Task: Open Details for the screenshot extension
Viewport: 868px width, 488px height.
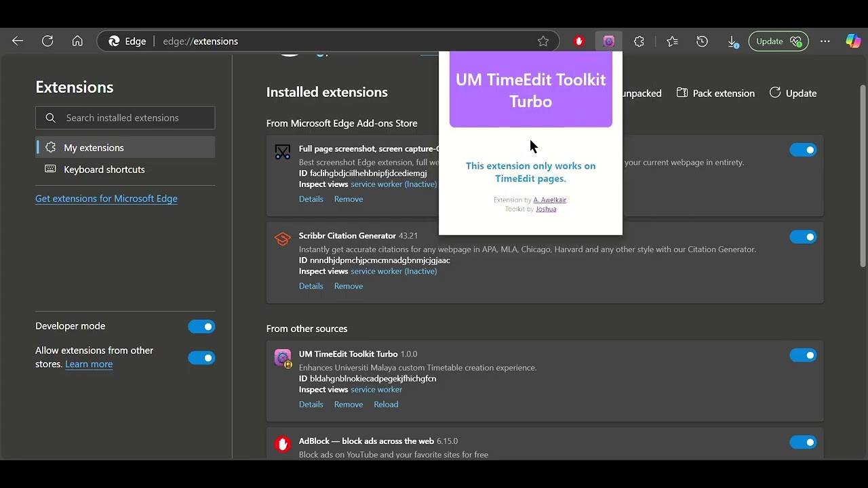Action: click(x=311, y=199)
